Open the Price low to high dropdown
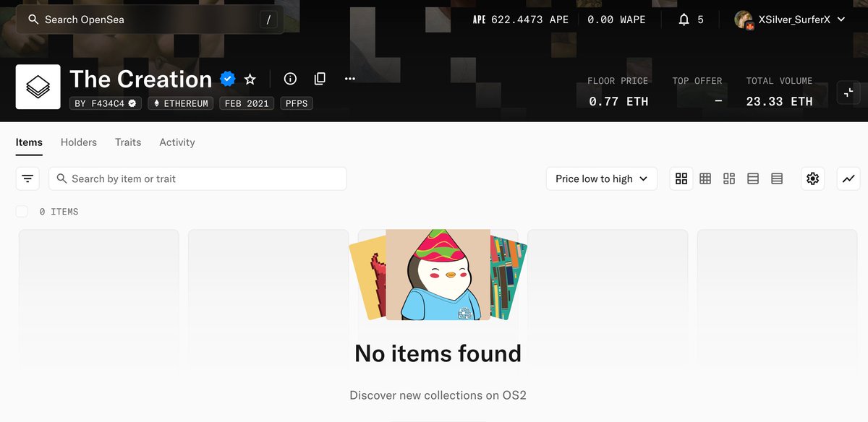868x422 pixels. point(601,178)
